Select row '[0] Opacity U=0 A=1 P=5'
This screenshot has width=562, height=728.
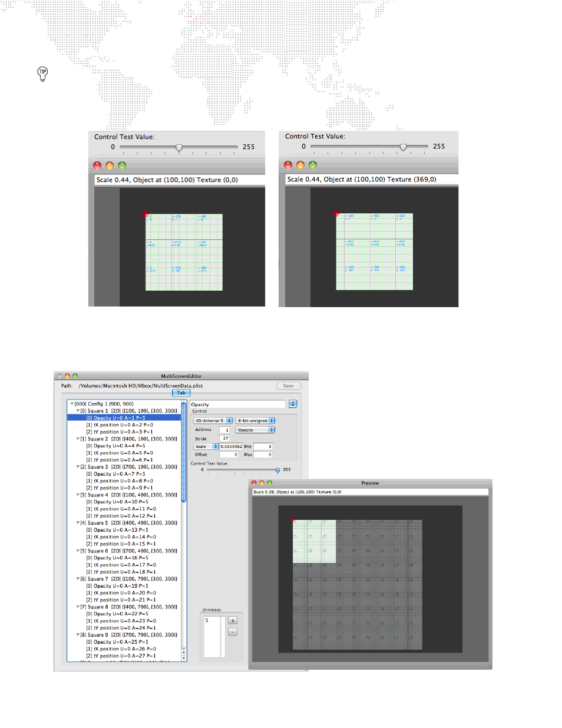pos(124,418)
